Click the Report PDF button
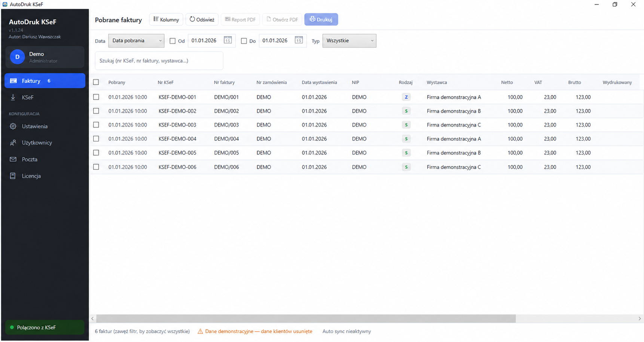 [x=240, y=19]
